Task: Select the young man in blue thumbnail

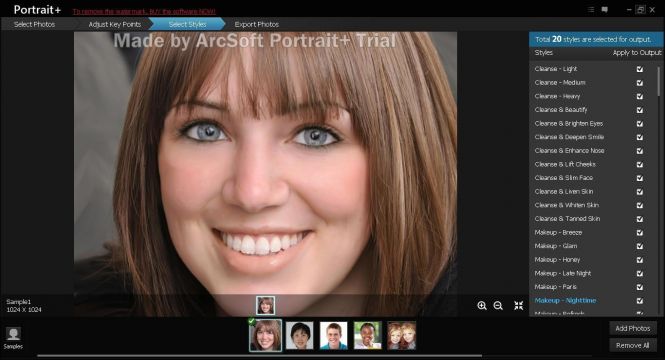Action: tap(333, 335)
